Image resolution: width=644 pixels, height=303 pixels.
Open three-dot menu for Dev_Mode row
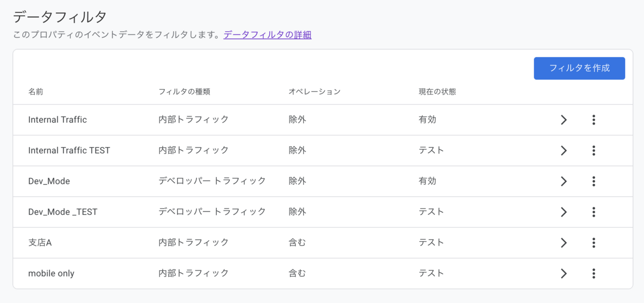pos(594,181)
